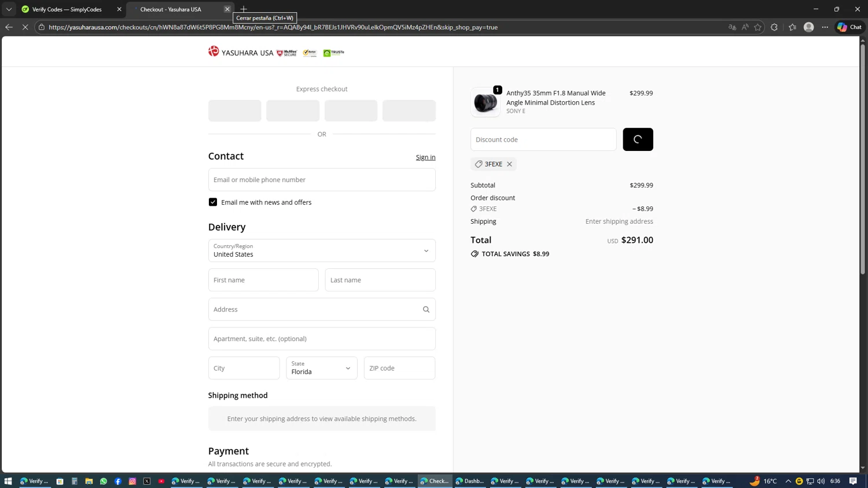The image size is (868, 488).
Task: Open Facebook from taskbar
Action: coord(117,481)
